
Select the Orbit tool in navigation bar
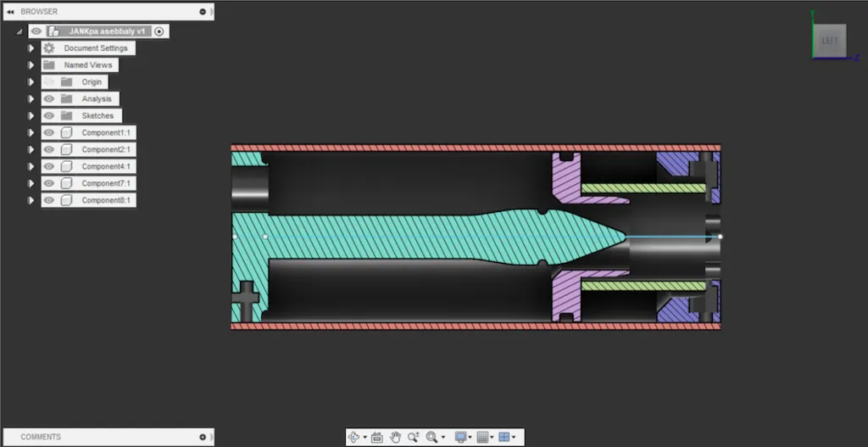point(355,437)
